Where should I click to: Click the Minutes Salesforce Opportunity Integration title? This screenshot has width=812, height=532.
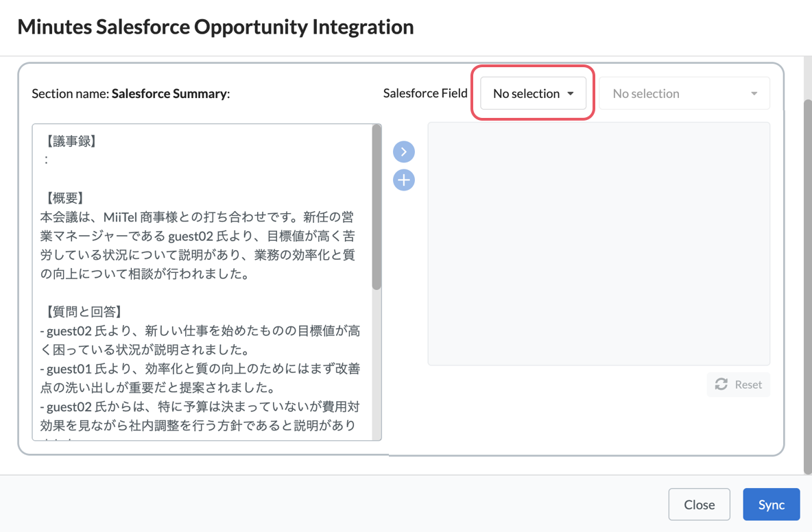click(x=215, y=27)
